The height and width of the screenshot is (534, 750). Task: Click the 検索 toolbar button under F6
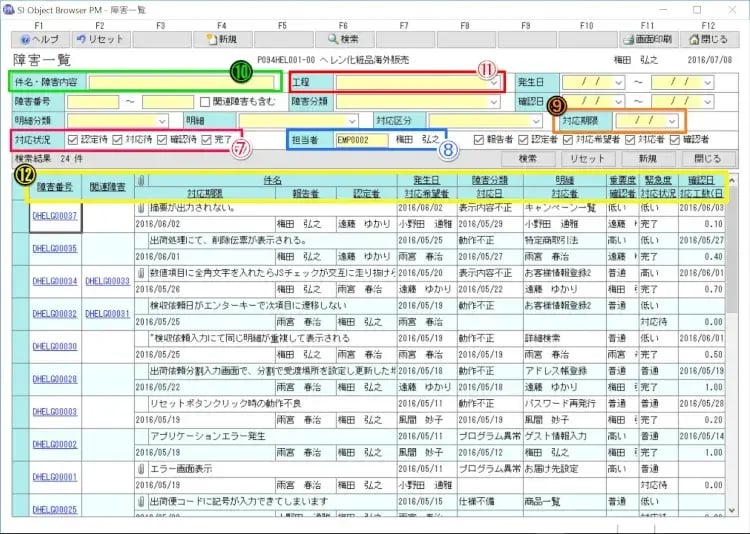(x=343, y=40)
